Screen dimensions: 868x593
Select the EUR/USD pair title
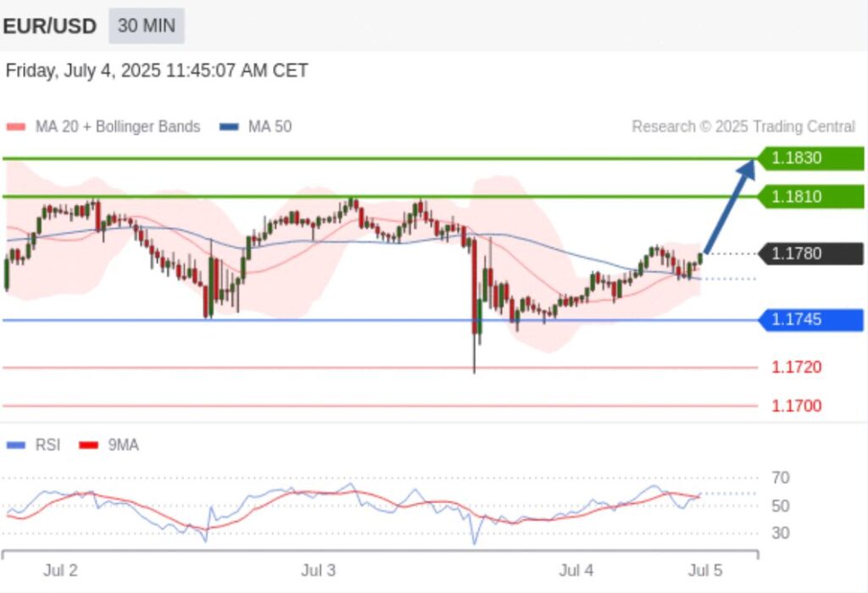pyautogui.click(x=50, y=26)
